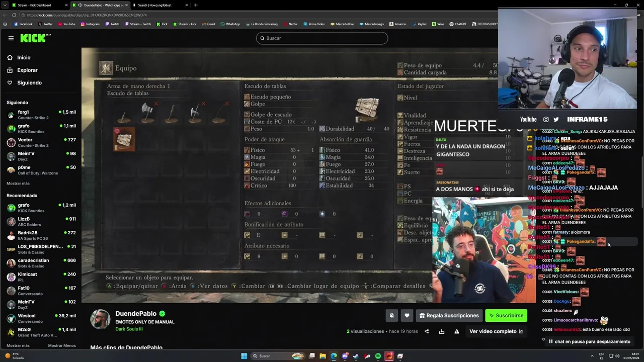Open caradecristian Slots & Casino channel
Screen dimensions: 644x362
[41, 263]
